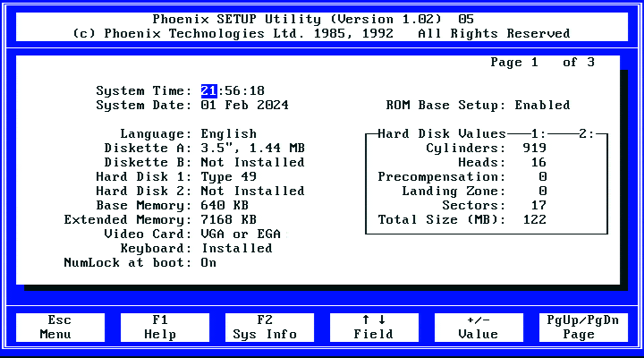Click the ROM Base Setup label

pos(446,106)
